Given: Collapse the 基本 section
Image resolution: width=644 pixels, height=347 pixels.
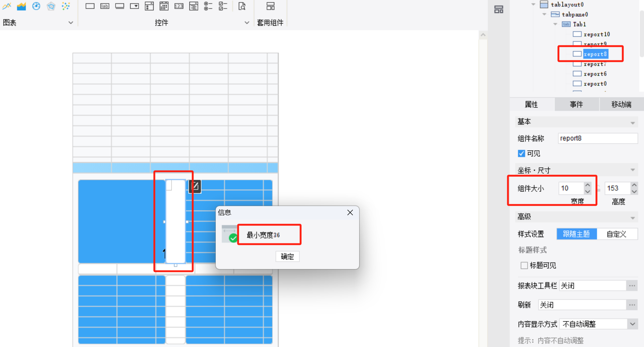Looking at the screenshot, I should pos(633,123).
